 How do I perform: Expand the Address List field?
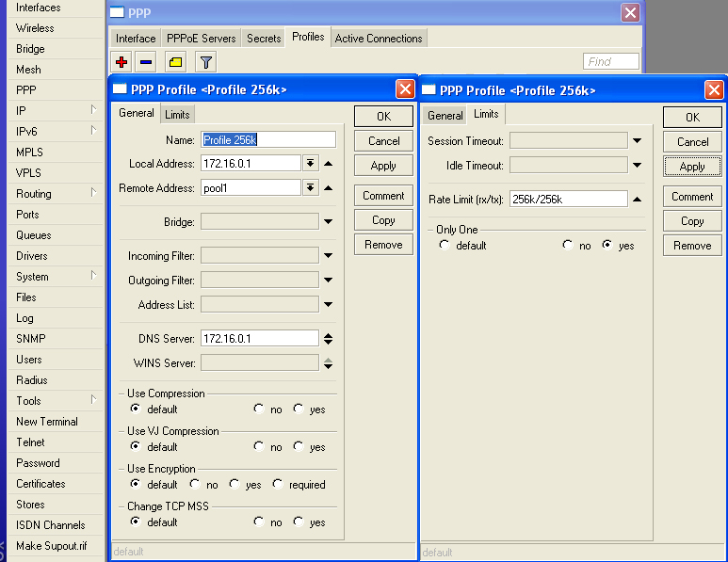tap(329, 305)
